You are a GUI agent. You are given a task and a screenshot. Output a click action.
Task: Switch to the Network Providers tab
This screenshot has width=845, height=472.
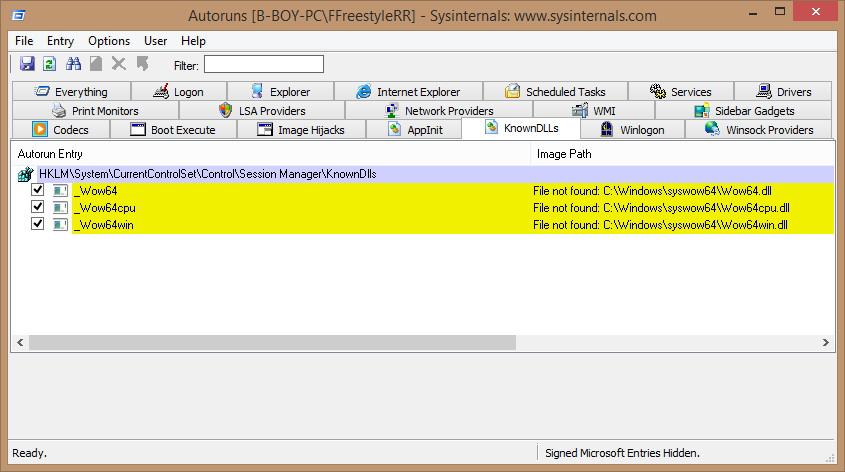coord(439,111)
